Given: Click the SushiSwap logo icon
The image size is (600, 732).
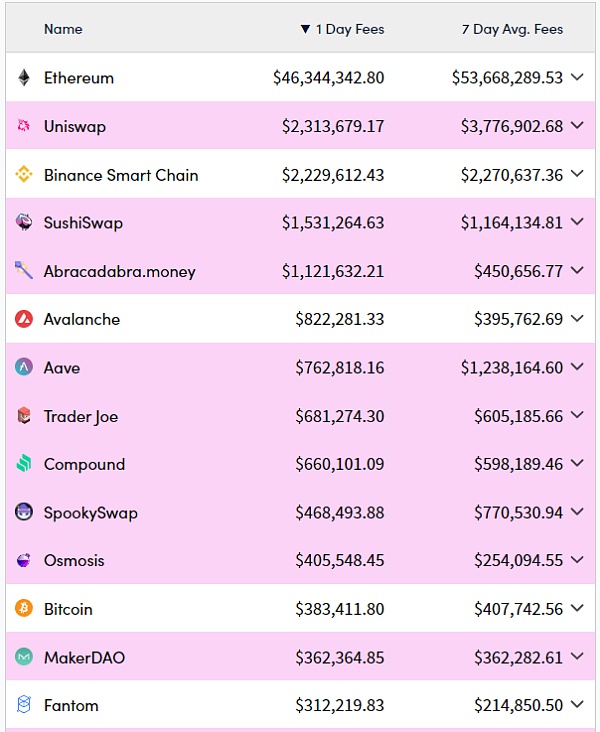Looking at the screenshot, I should click(24, 223).
